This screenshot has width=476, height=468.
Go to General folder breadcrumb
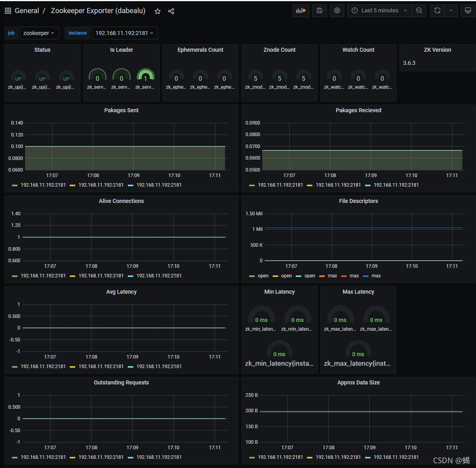(27, 11)
